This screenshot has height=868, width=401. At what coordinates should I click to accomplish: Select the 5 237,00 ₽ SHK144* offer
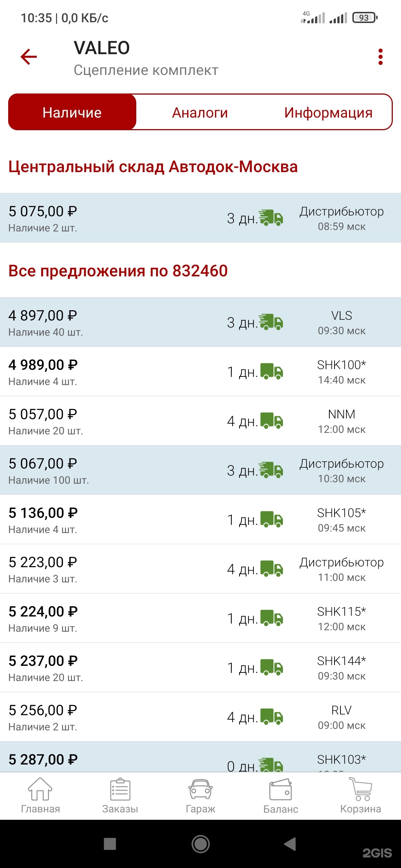(111, 667)
